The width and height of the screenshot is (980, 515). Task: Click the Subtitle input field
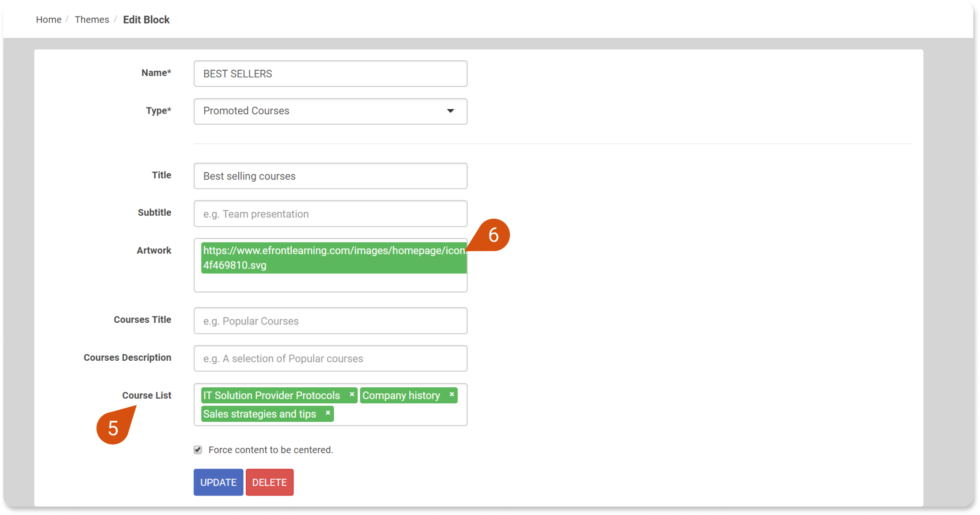pos(331,214)
